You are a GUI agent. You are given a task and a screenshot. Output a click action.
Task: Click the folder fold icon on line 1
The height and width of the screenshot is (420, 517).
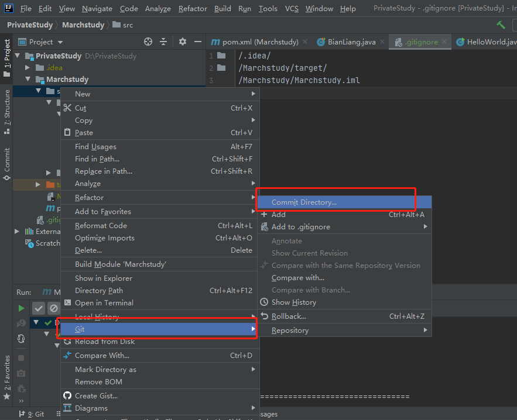click(221, 56)
